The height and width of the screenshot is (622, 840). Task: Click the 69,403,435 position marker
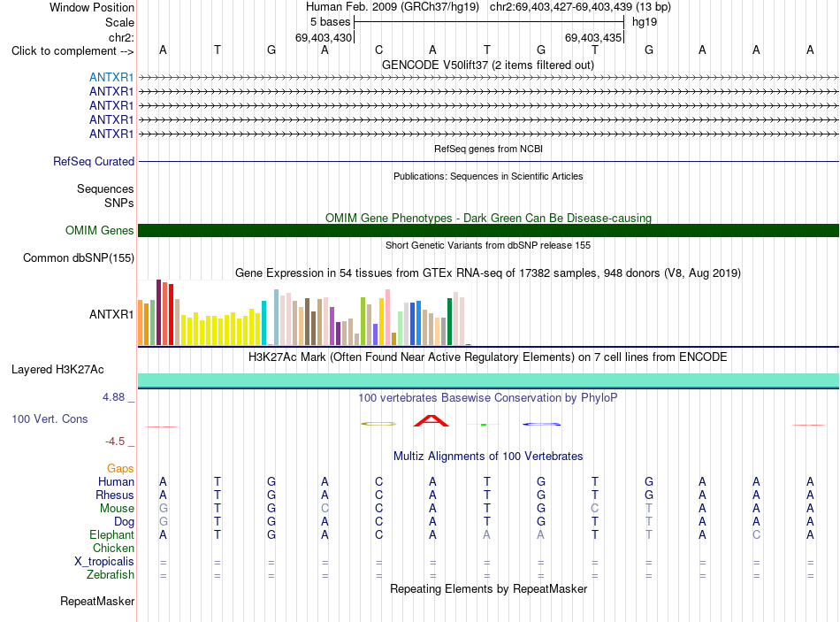(593, 37)
